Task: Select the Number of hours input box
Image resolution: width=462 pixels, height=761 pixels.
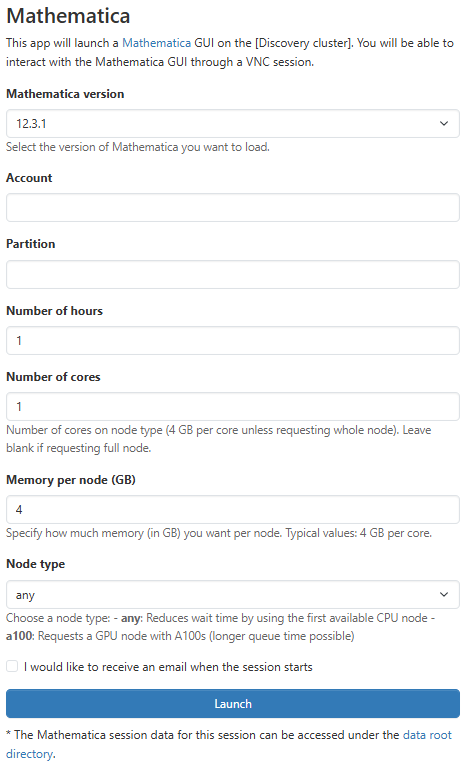Action: [232, 340]
